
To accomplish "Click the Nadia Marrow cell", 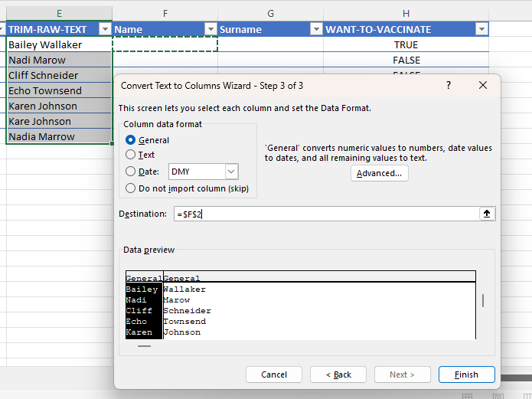I will coord(59,136).
